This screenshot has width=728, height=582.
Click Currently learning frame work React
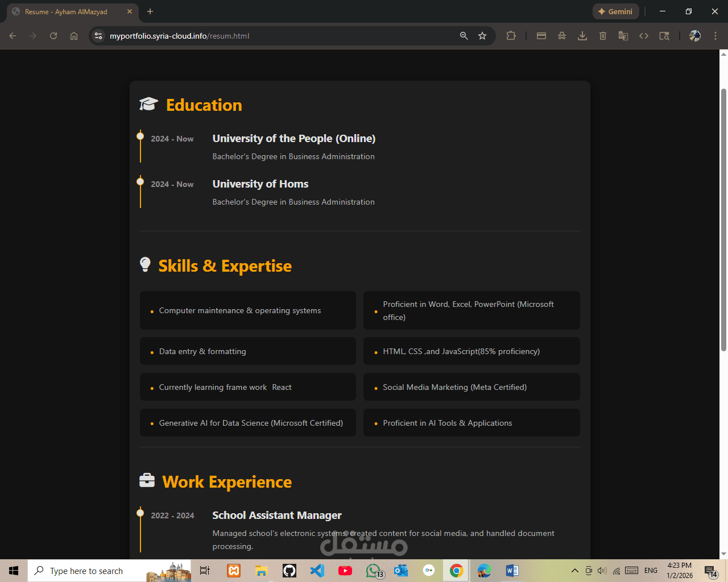pyautogui.click(x=248, y=387)
